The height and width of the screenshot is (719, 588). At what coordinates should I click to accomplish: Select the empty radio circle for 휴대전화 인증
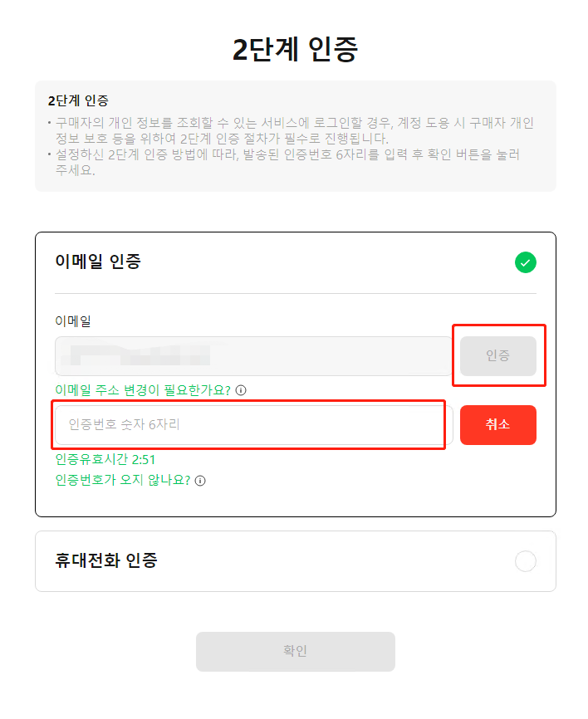tap(526, 561)
